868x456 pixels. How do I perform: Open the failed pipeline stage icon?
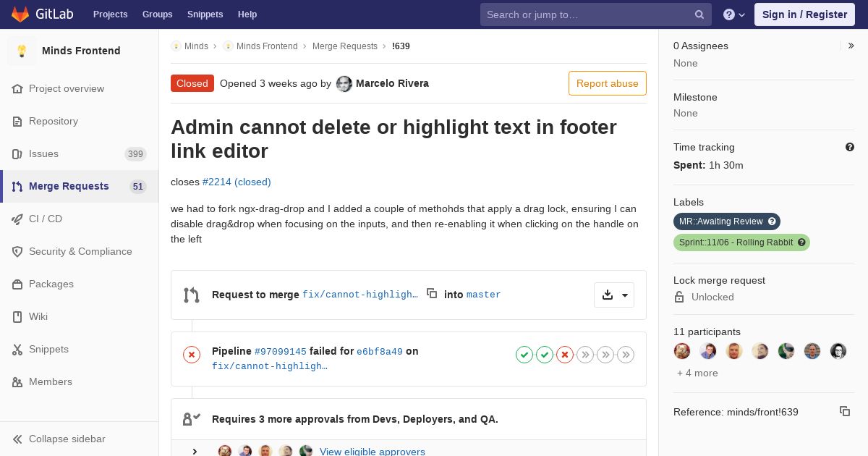click(x=565, y=355)
